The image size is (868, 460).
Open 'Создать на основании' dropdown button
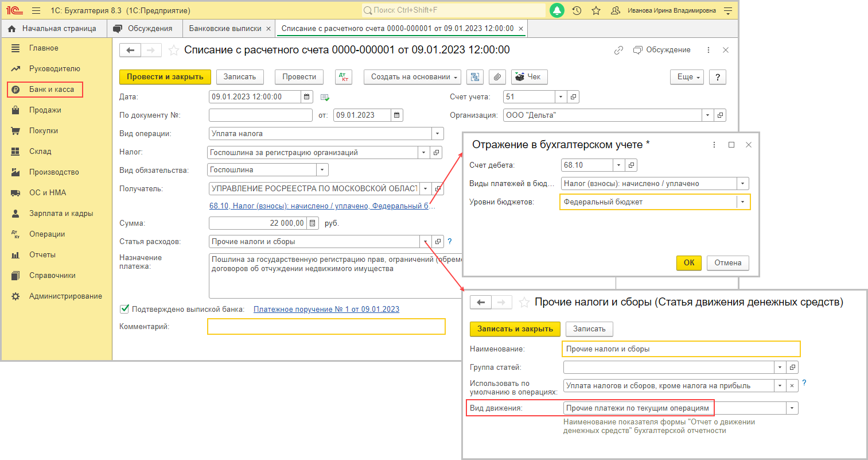[x=413, y=77]
